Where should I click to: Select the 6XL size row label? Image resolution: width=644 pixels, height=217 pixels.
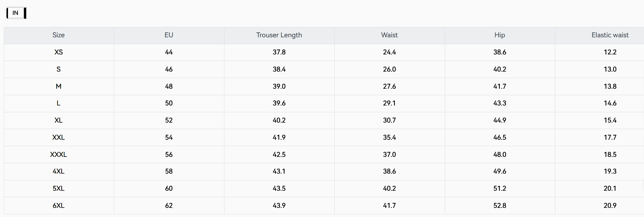(x=59, y=206)
